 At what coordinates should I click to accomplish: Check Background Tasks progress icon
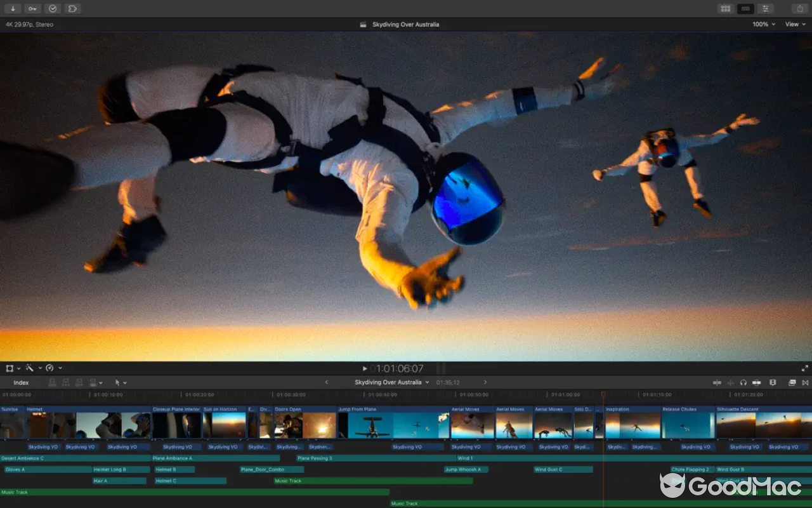click(53, 8)
